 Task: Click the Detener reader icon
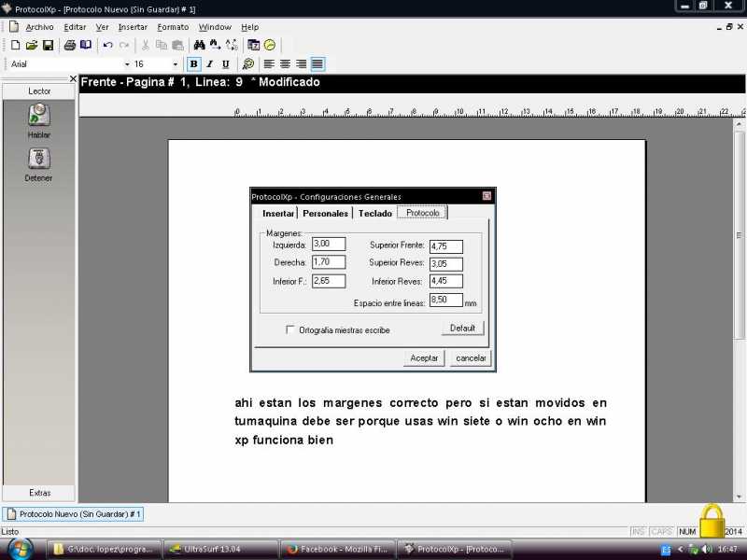coord(38,159)
